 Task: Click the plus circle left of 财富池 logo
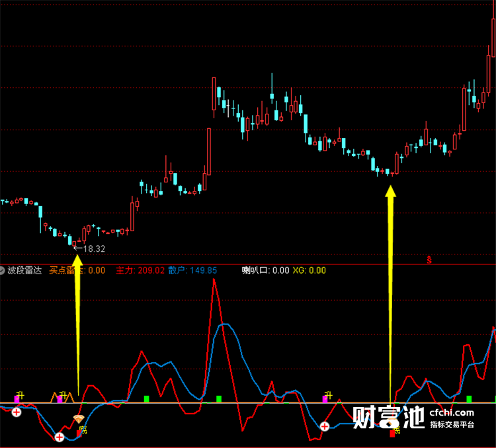(x=324, y=426)
